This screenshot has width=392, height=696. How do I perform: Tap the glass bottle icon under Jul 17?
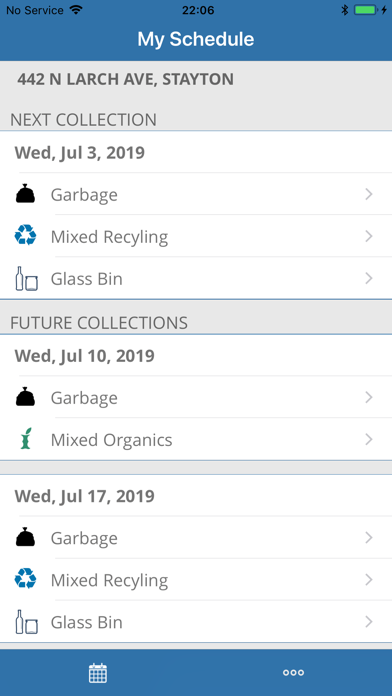(26, 621)
